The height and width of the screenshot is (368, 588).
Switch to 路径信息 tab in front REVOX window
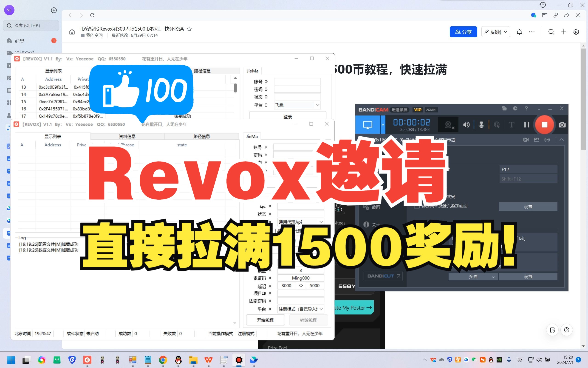click(x=201, y=137)
